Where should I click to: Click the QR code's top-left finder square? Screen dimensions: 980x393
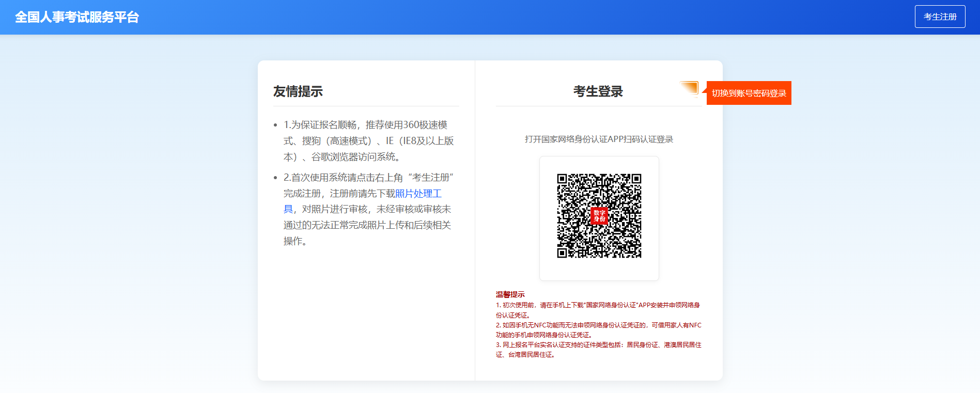563,179
